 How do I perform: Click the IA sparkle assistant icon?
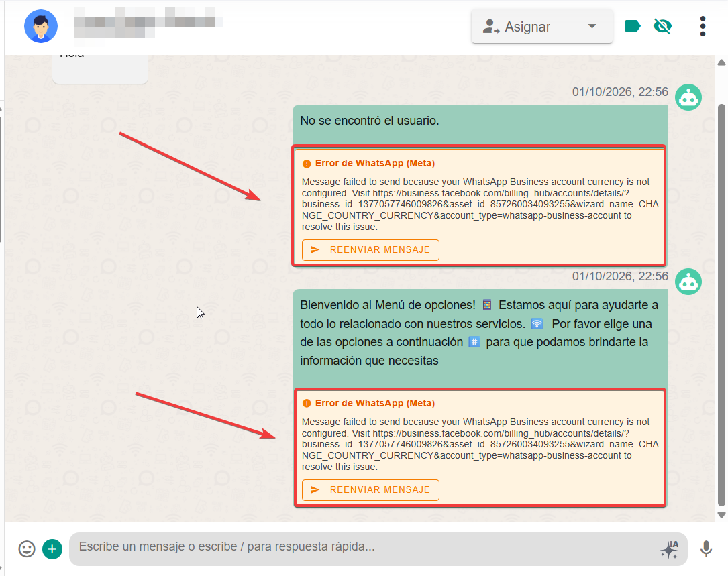point(669,549)
